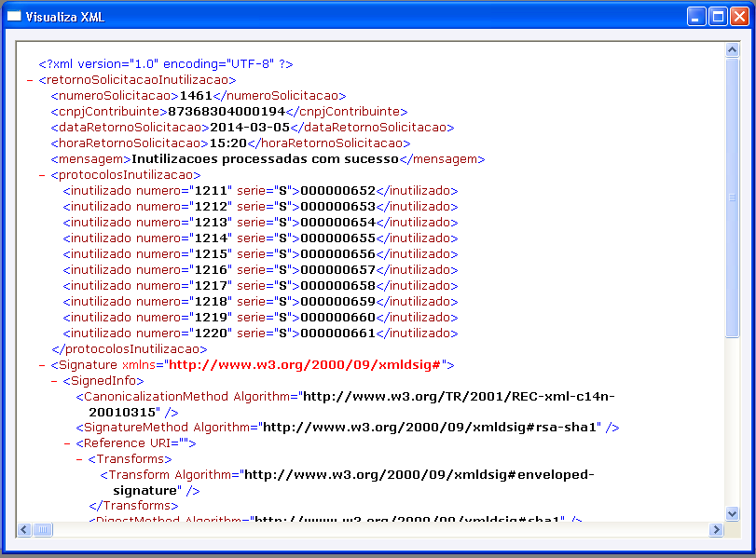Collapse the Reference URI node
756x558 pixels.
click(x=67, y=442)
